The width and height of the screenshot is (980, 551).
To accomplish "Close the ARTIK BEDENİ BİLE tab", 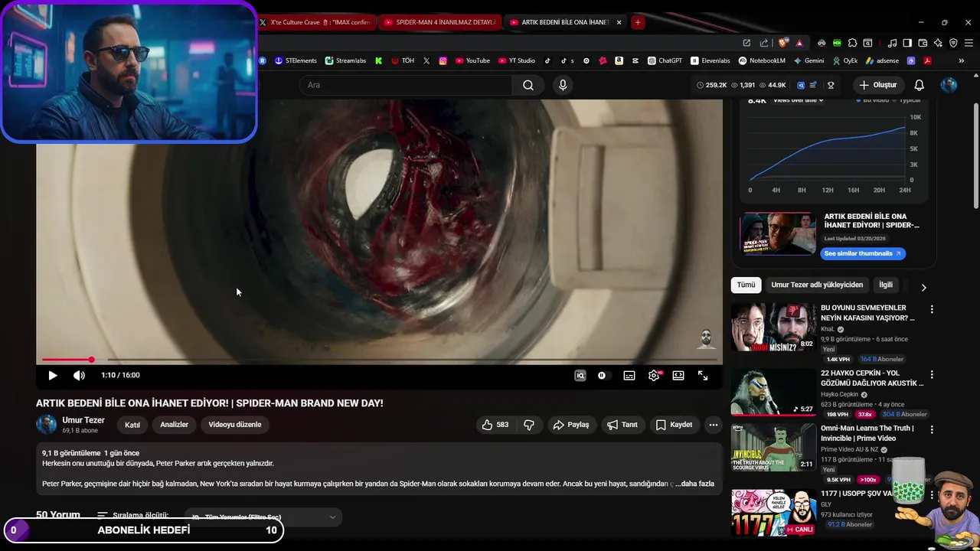I will click(619, 22).
